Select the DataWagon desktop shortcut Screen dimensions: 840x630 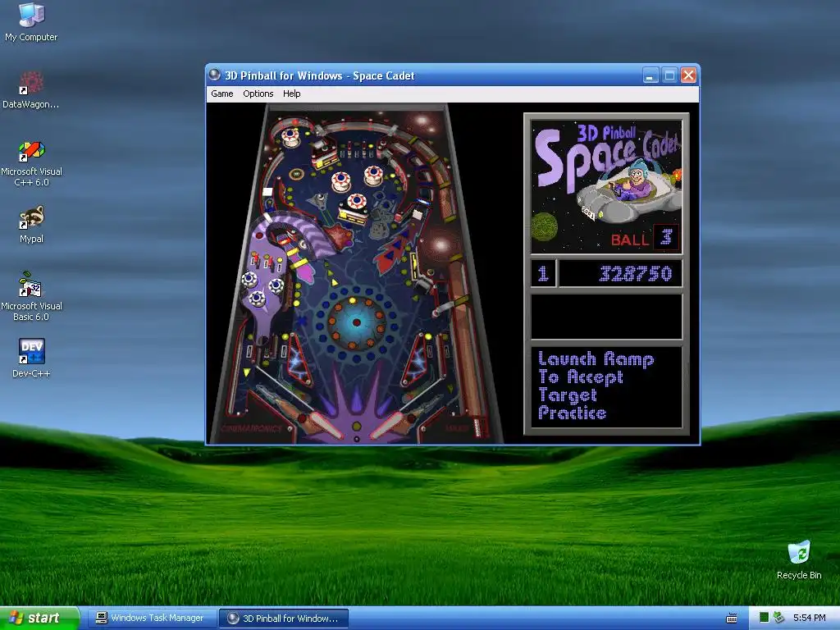30,90
